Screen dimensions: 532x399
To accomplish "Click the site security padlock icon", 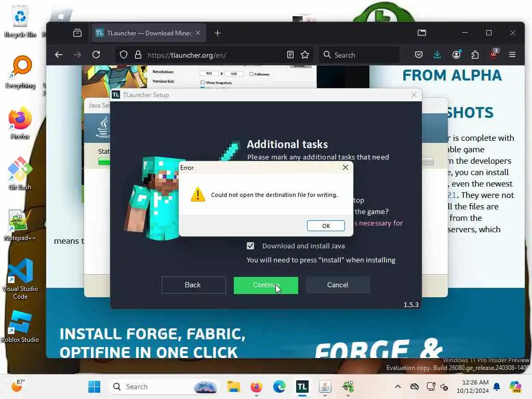I will pyautogui.click(x=138, y=55).
